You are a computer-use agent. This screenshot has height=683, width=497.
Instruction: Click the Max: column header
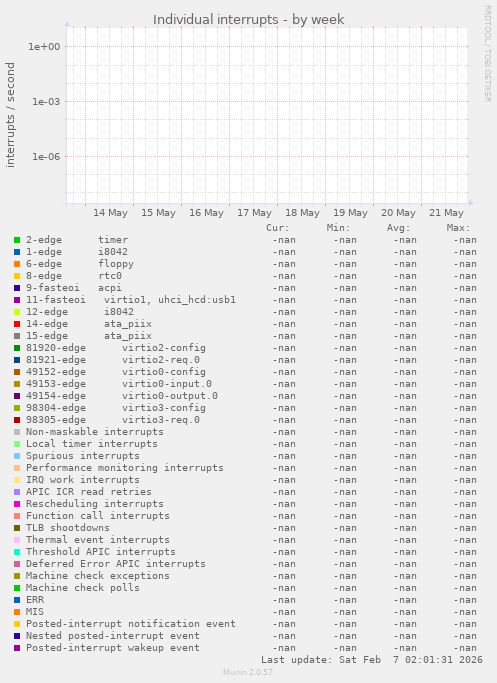(458, 228)
